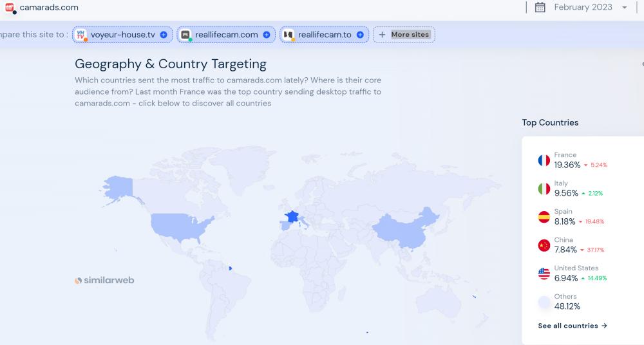Click the Similarweb logo on the map
Viewport: 644px width, 345px height.
pos(104,280)
